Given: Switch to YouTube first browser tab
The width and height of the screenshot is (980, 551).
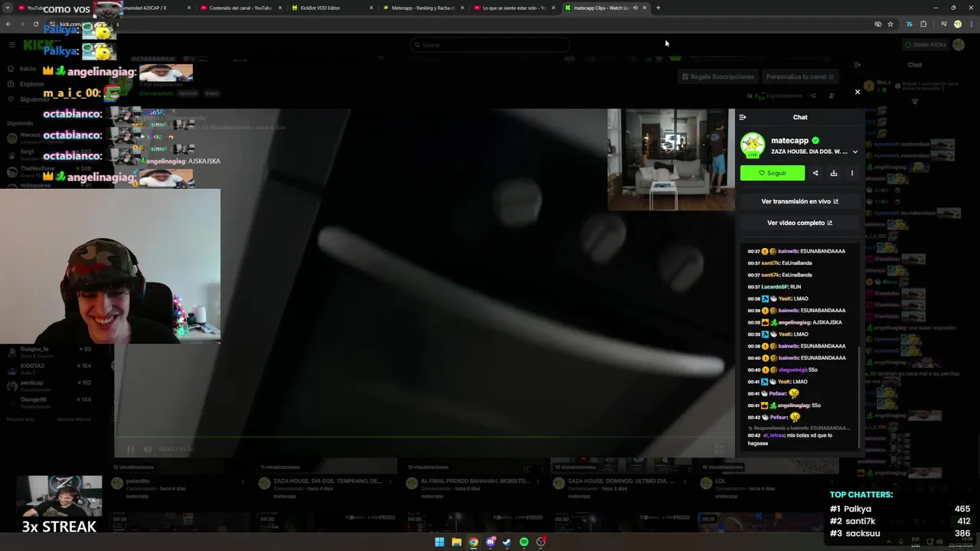Looking at the screenshot, I should pyautogui.click(x=31, y=8).
